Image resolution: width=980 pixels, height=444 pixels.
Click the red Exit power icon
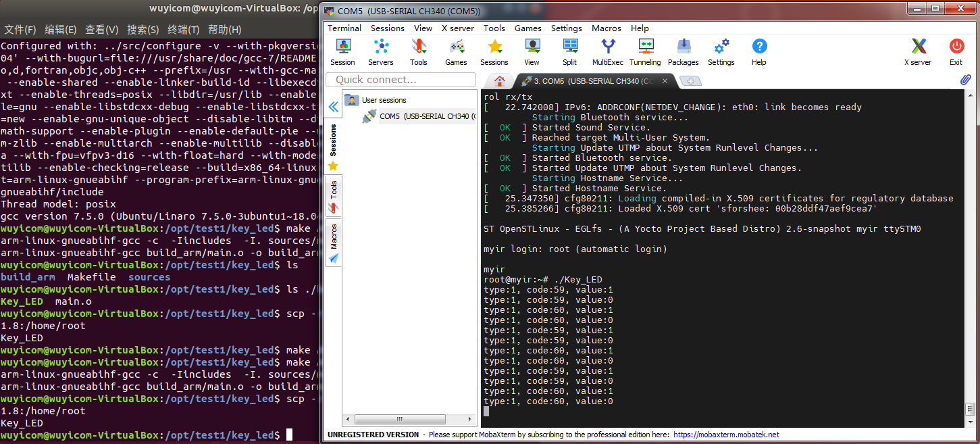(x=956, y=51)
